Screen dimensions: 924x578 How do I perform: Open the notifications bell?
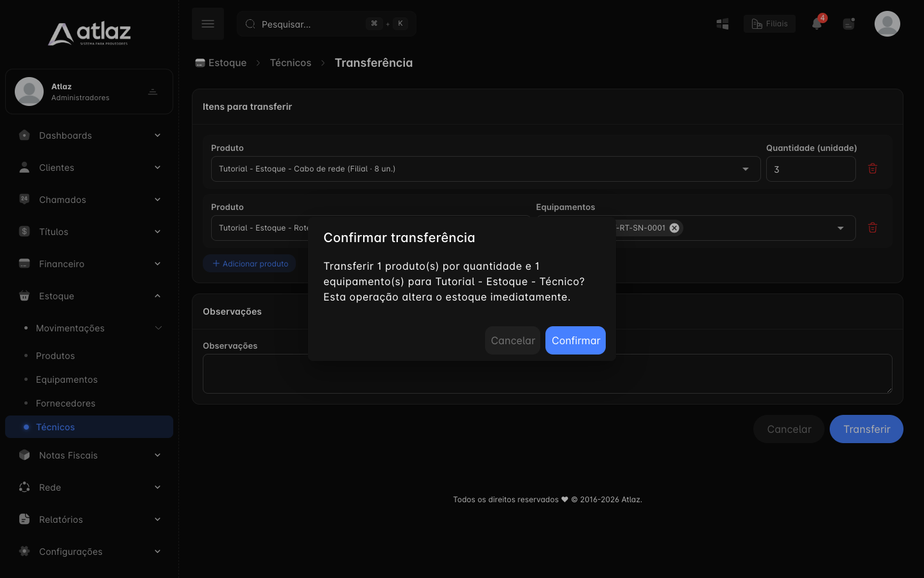pyautogui.click(x=817, y=24)
